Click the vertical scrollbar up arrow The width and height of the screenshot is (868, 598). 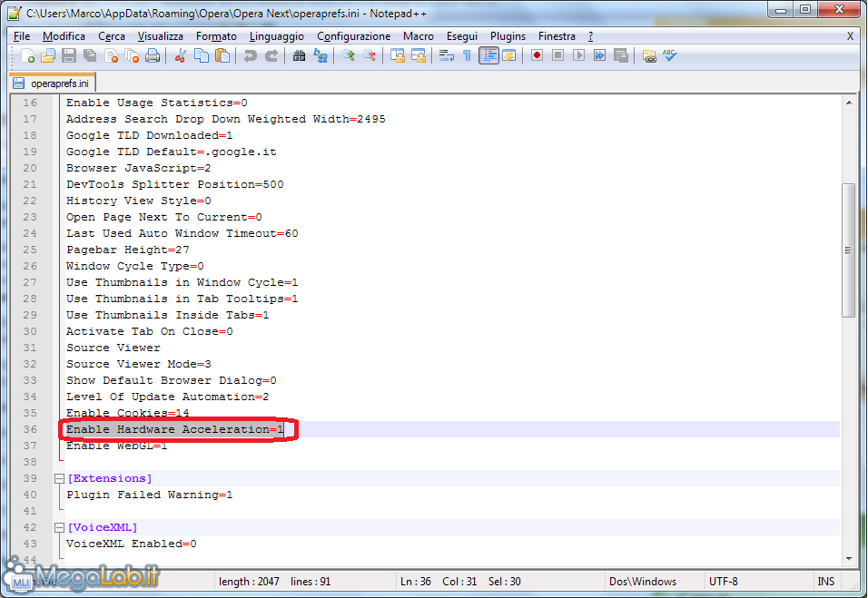[x=849, y=103]
